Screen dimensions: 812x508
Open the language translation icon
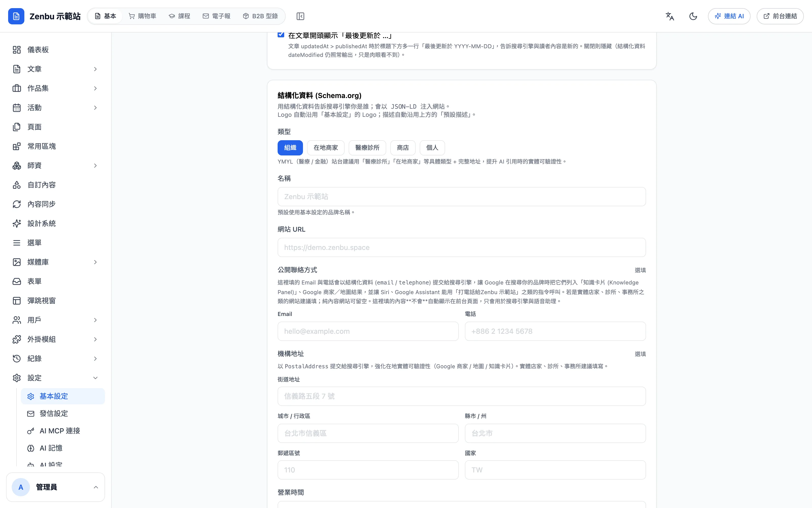[670, 16]
